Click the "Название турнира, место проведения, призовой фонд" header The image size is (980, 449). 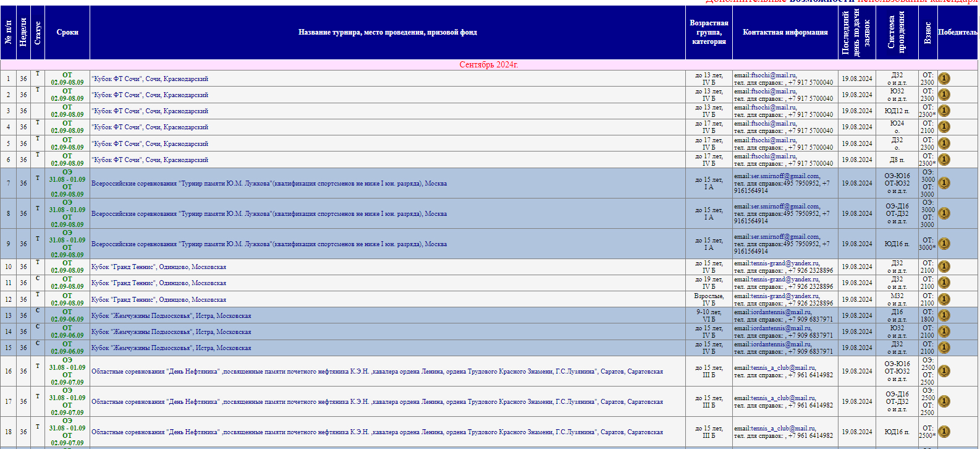(387, 32)
